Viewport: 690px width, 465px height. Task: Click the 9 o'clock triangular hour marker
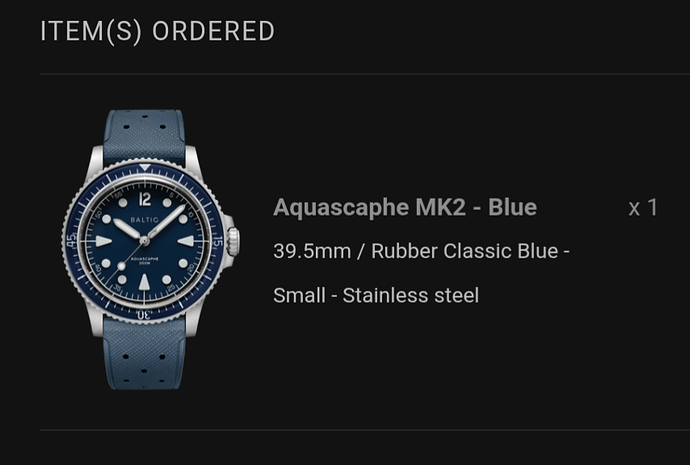[103, 241]
